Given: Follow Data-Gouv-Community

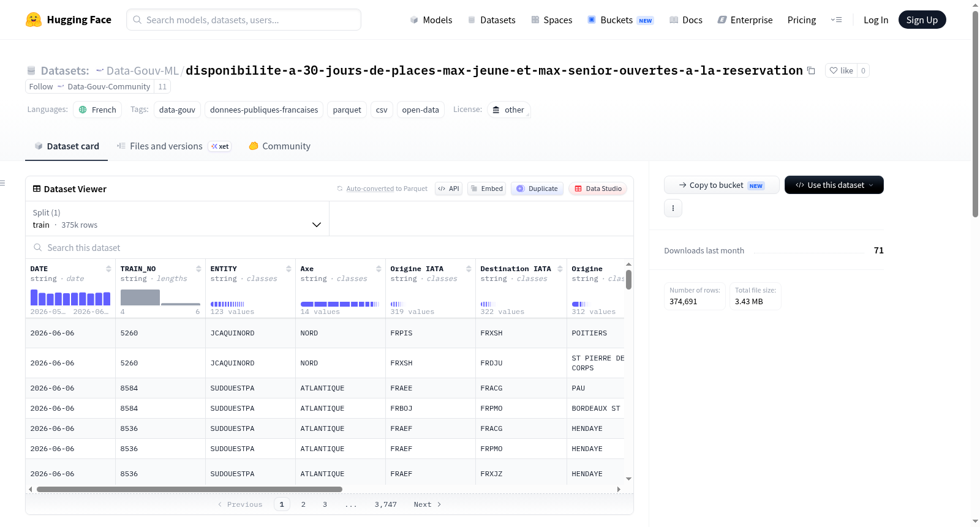Looking at the screenshot, I should [89, 86].
